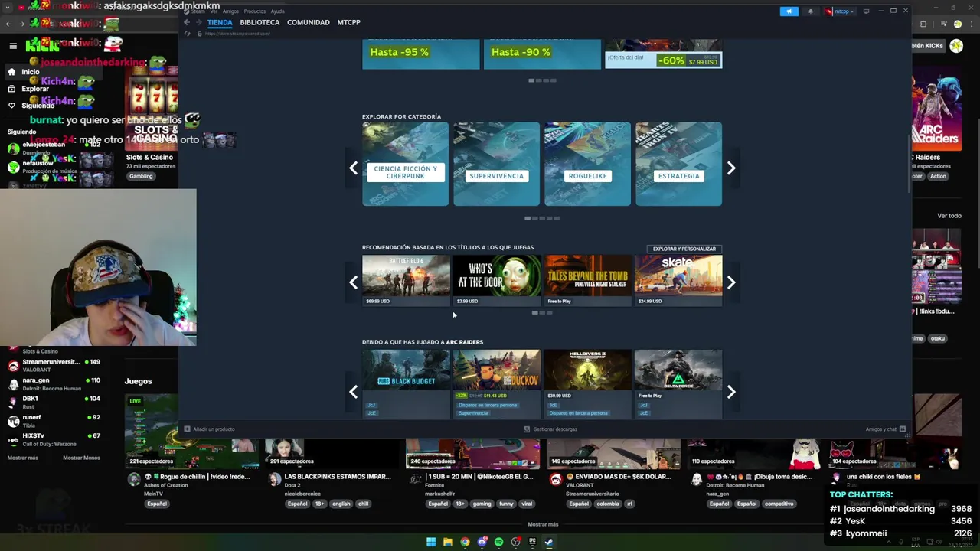
Task: Click Explorar y personalizar button
Action: [x=684, y=249]
